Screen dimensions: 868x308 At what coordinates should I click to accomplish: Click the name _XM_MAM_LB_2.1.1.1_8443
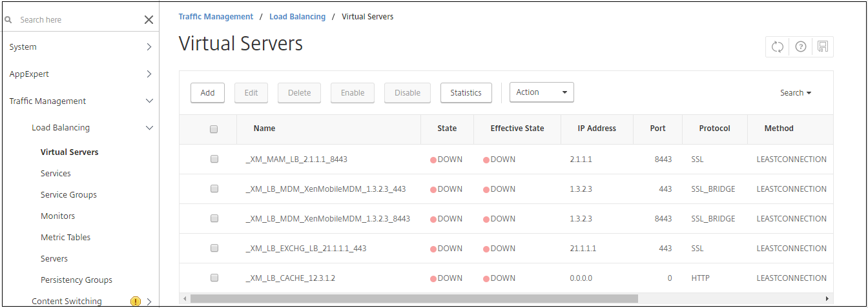pyautogui.click(x=296, y=159)
